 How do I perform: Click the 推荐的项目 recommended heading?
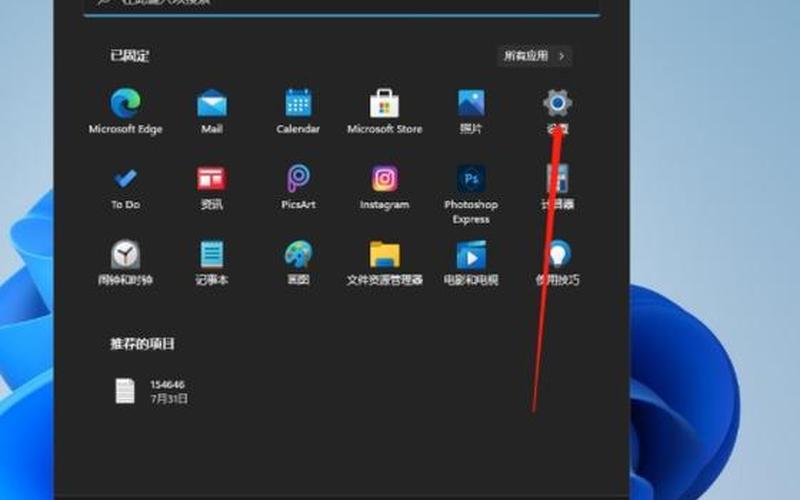(x=142, y=343)
